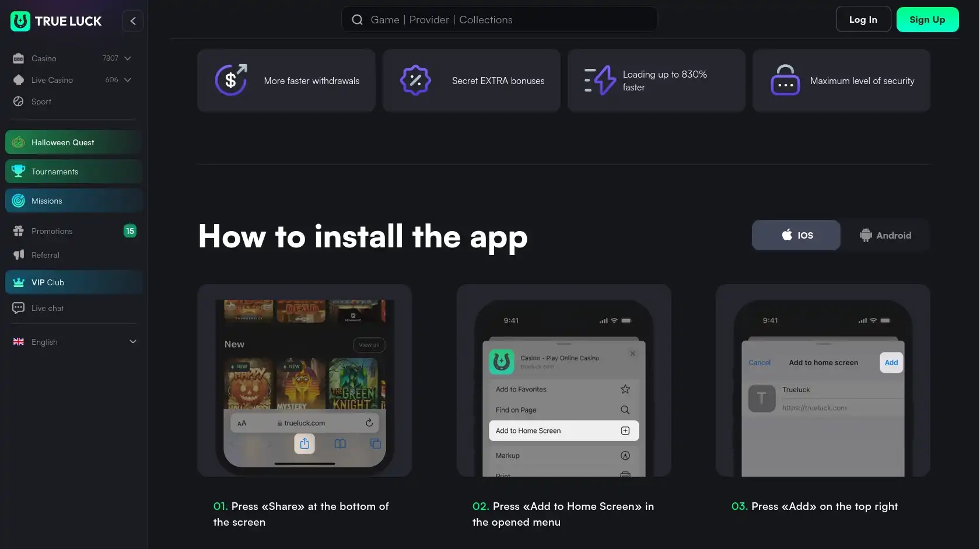Click the Missions target icon
The image size is (980, 549).
tap(19, 201)
